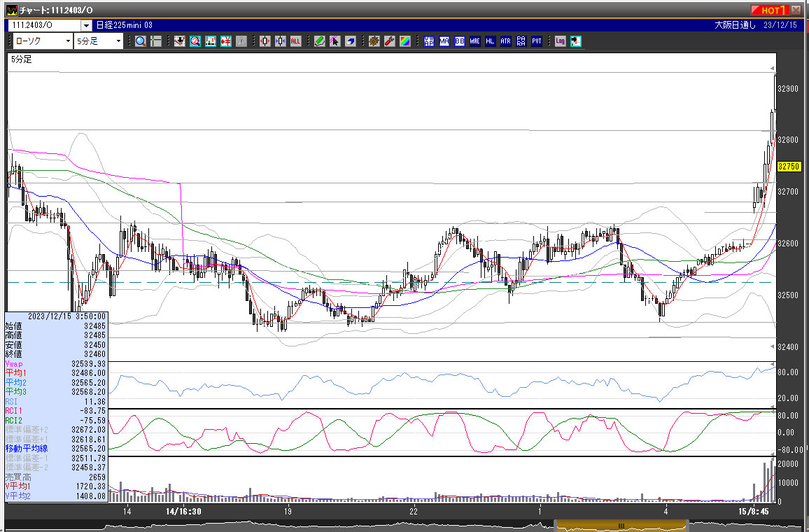Click the 2023/12/15 3:50:00 timestamp

click(66, 316)
